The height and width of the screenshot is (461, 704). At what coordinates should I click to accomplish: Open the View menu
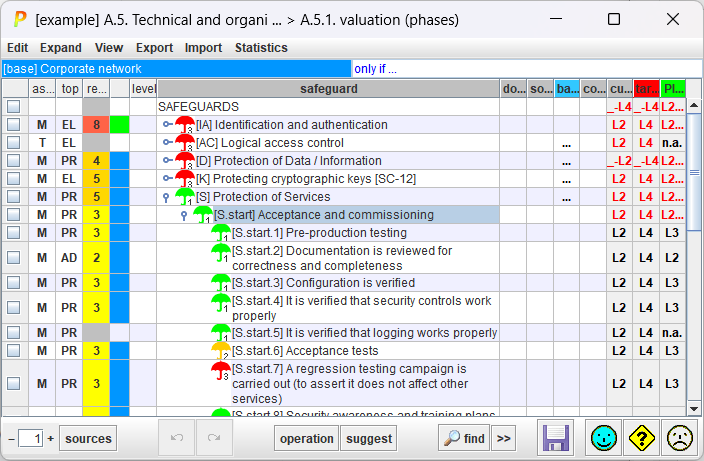(x=109, y=48)
